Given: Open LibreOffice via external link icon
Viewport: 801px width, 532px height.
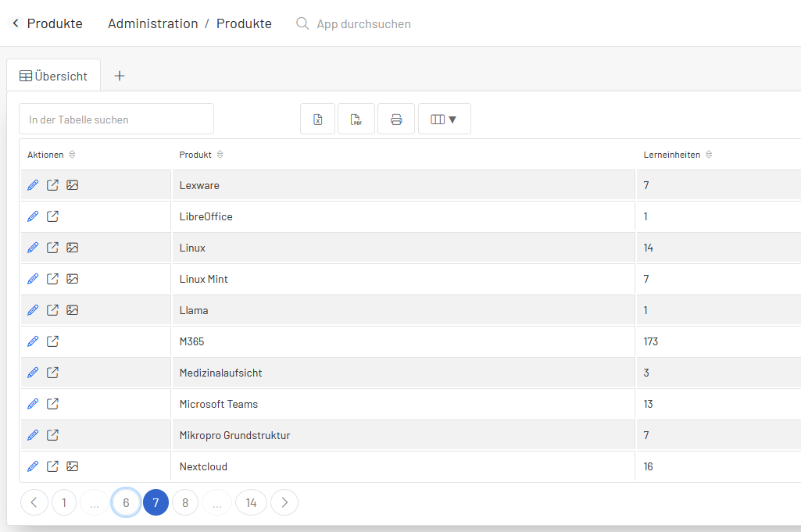Looking at the screenshot, I should [x=52, y=216].
